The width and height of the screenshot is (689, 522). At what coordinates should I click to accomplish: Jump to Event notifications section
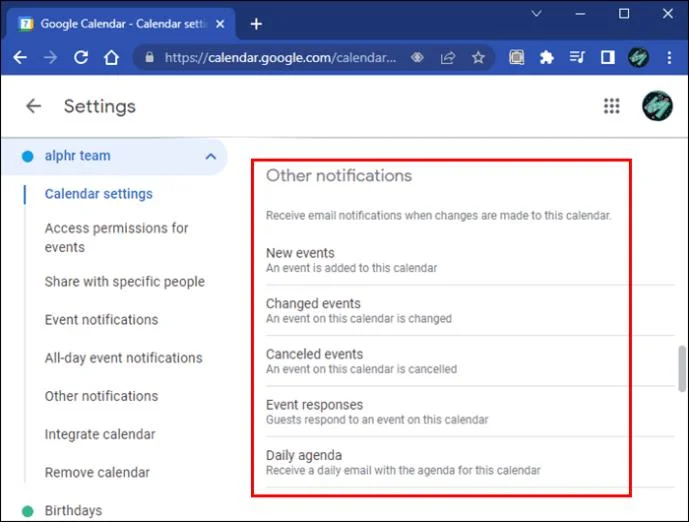pyautogui.click(x=102, y=319)
